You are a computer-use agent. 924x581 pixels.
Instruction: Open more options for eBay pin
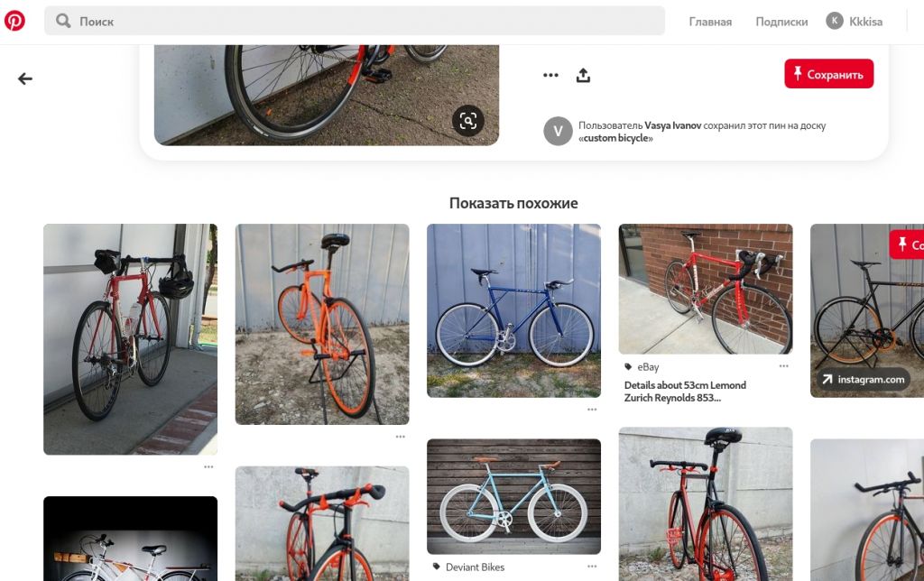tap(783, 366)
